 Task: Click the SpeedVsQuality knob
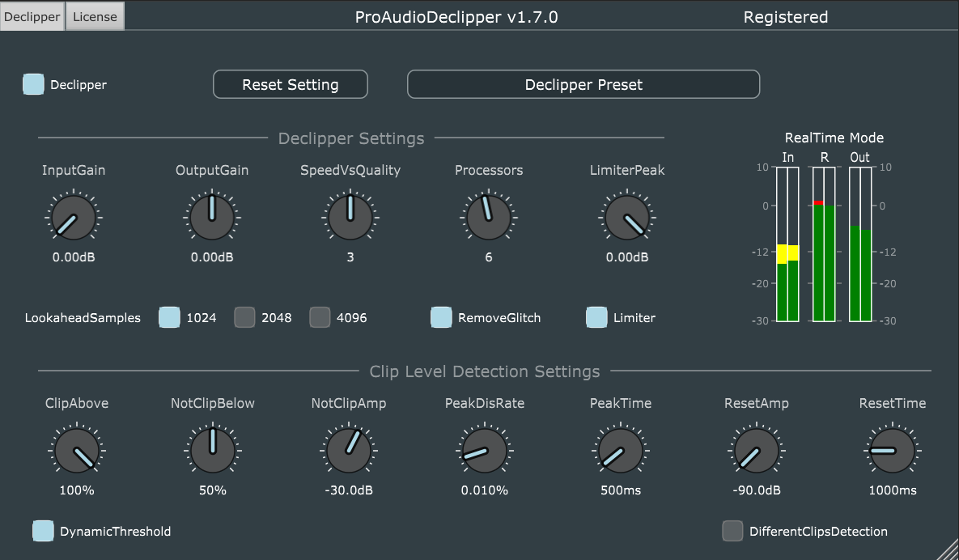tap(350, 218)
